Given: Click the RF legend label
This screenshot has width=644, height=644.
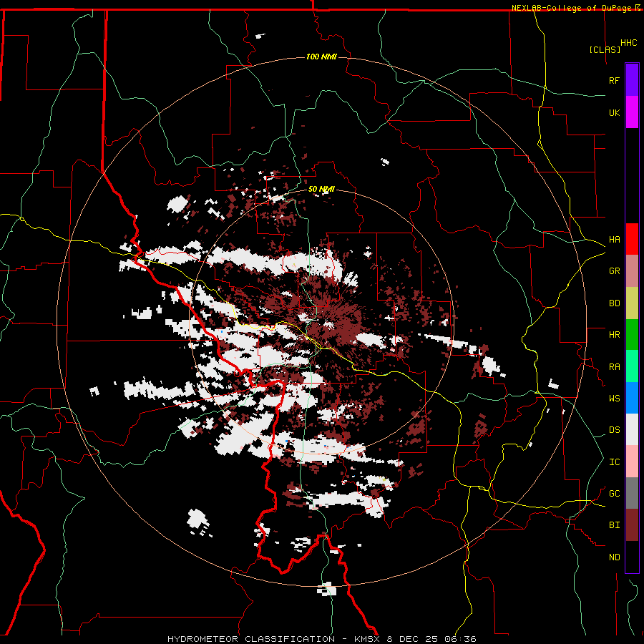Looking at the screenshot, I should 614,80.
